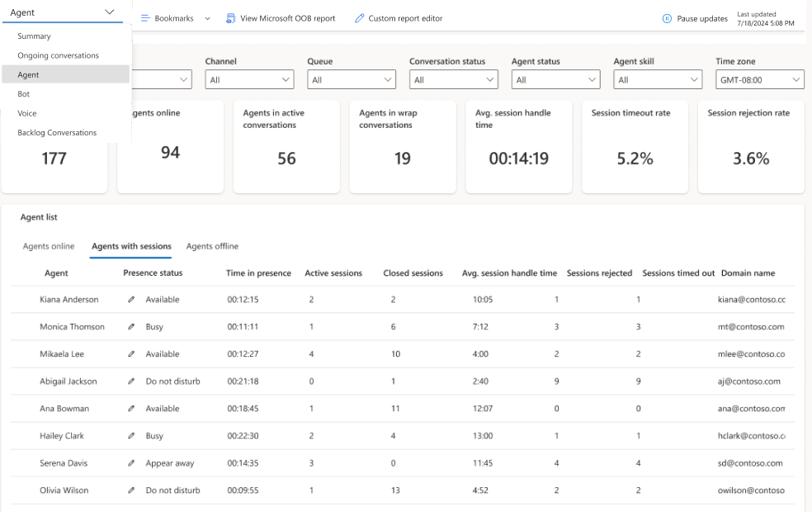This screenshot has height=512, width=812.
Task: Click Pause updates text
Action: (x=702, y=19)
